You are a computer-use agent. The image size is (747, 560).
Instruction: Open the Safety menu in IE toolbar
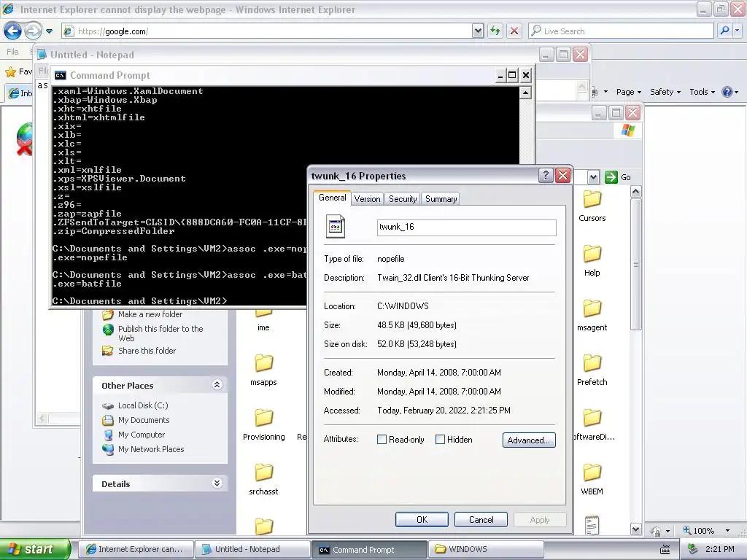[x=665, y=92]
